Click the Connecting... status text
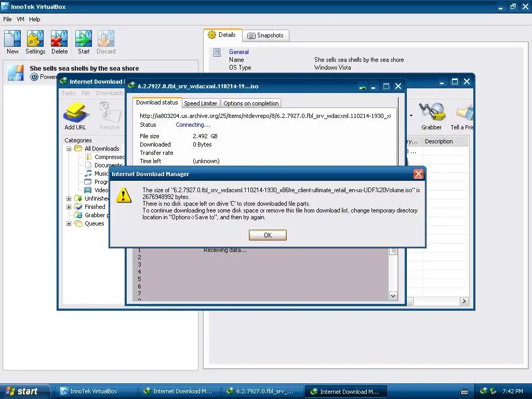The height and width of the screenshot is (399, 532). tap(192, 125)
